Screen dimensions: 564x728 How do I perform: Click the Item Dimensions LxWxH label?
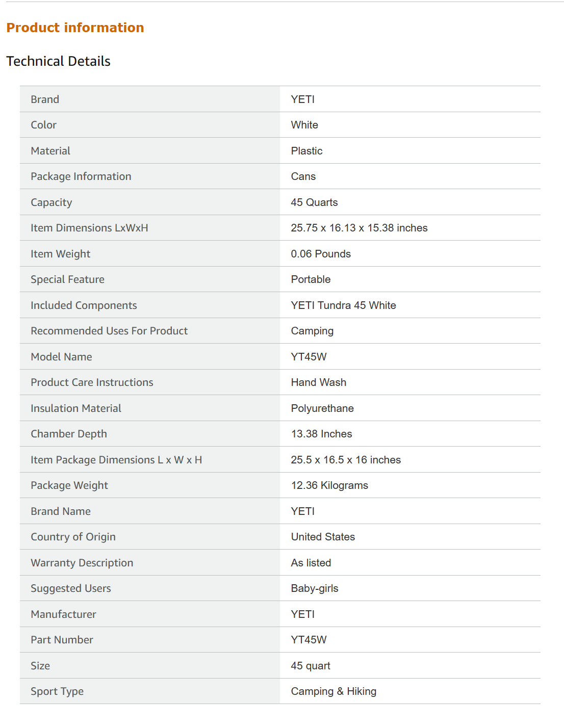[x=89, y=228]
